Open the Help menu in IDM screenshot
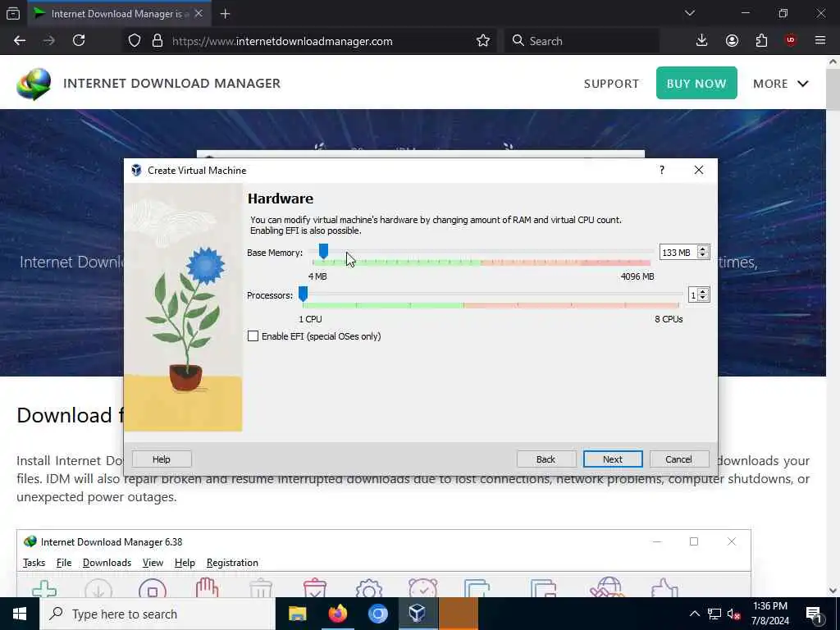This screenshot has height=630, width=840. click(185, 563)
